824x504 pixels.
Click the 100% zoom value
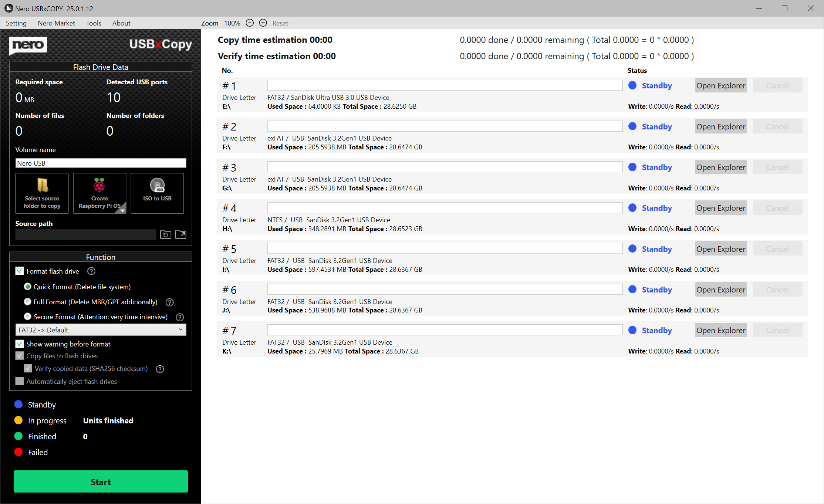pos(232,23)
